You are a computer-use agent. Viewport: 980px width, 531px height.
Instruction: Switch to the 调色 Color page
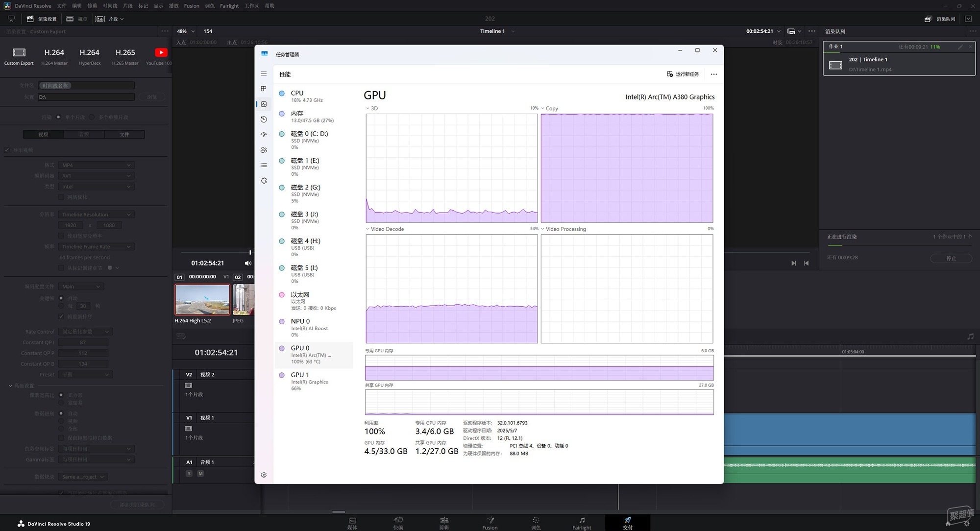click(x=536, y=523)
